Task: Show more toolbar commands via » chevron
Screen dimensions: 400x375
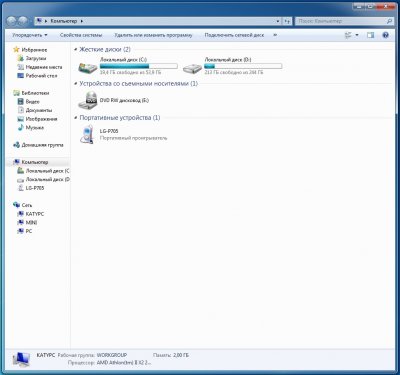Action: (275, 35)
